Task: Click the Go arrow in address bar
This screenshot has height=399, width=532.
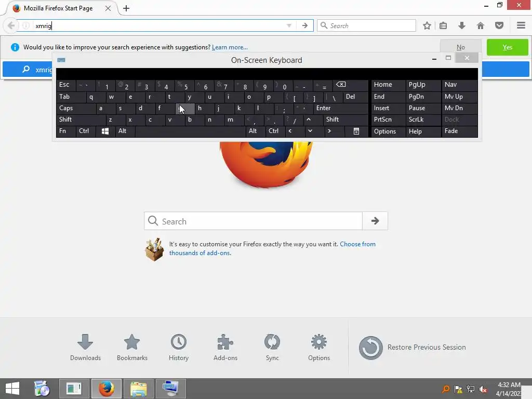Action: 304,26
